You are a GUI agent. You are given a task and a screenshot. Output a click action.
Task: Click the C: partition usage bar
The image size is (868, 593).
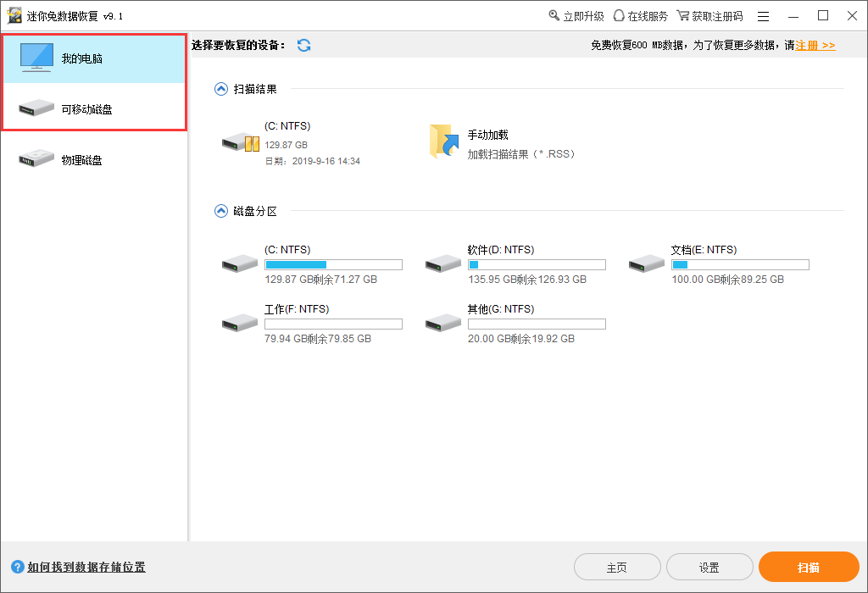pos(333,265)
